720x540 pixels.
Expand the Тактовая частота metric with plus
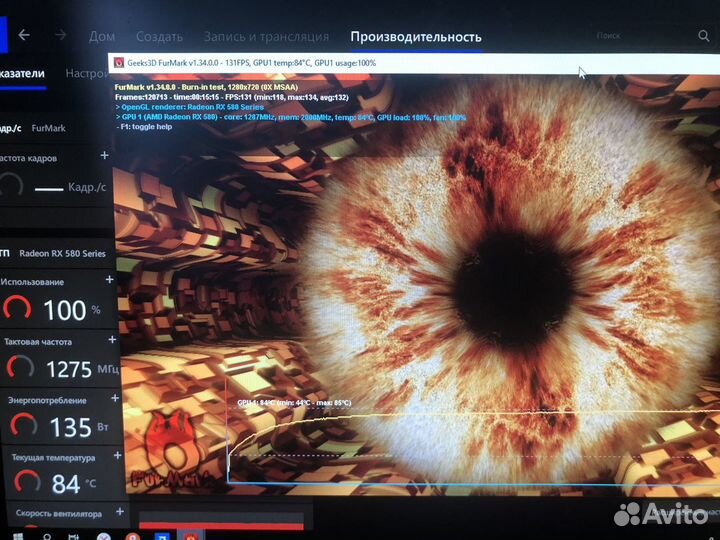(114, 339)
